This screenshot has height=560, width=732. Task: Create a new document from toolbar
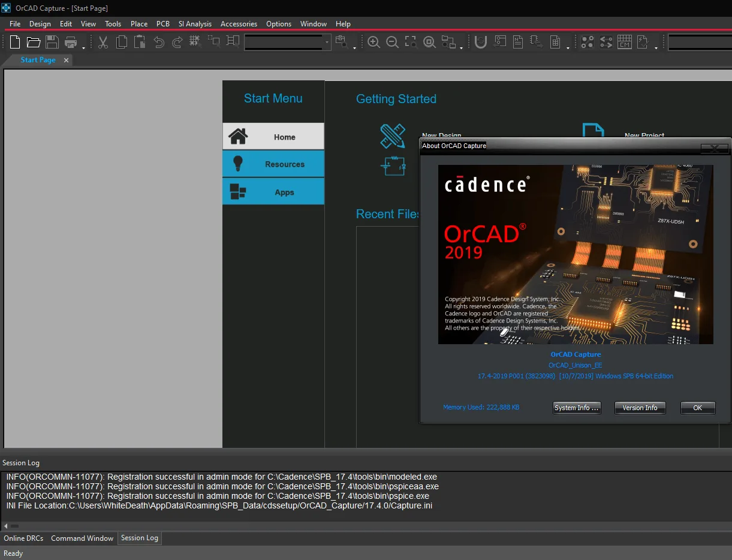(16, 42)
